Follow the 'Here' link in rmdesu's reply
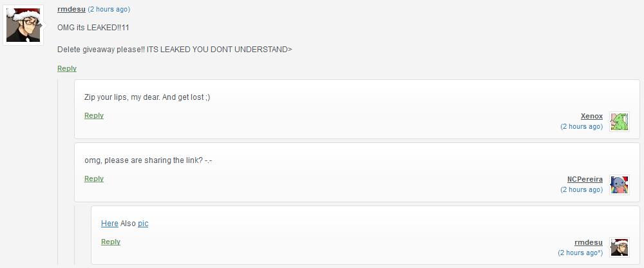Viewport: 644px width, 268px height. (x=109, y=224)
